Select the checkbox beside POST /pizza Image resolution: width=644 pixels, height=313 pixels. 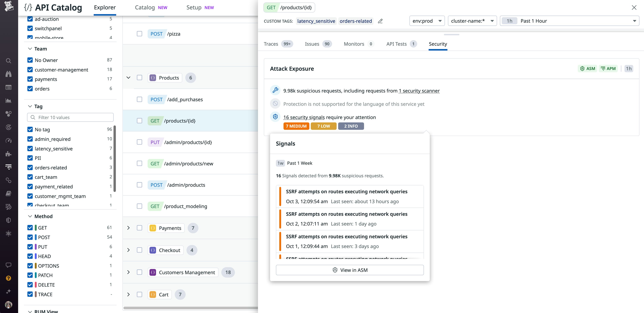[140, 34]
